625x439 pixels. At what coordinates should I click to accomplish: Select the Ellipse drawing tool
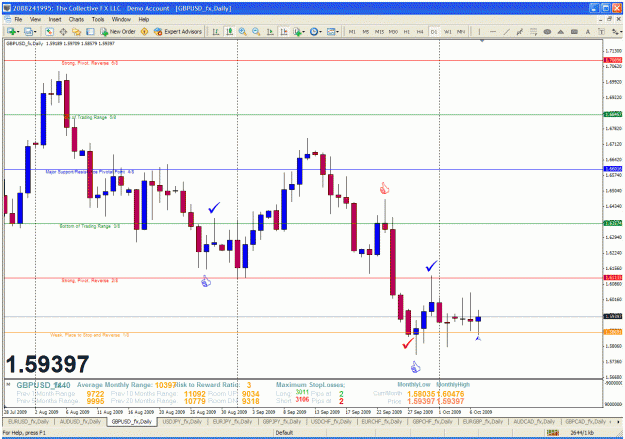547,31
